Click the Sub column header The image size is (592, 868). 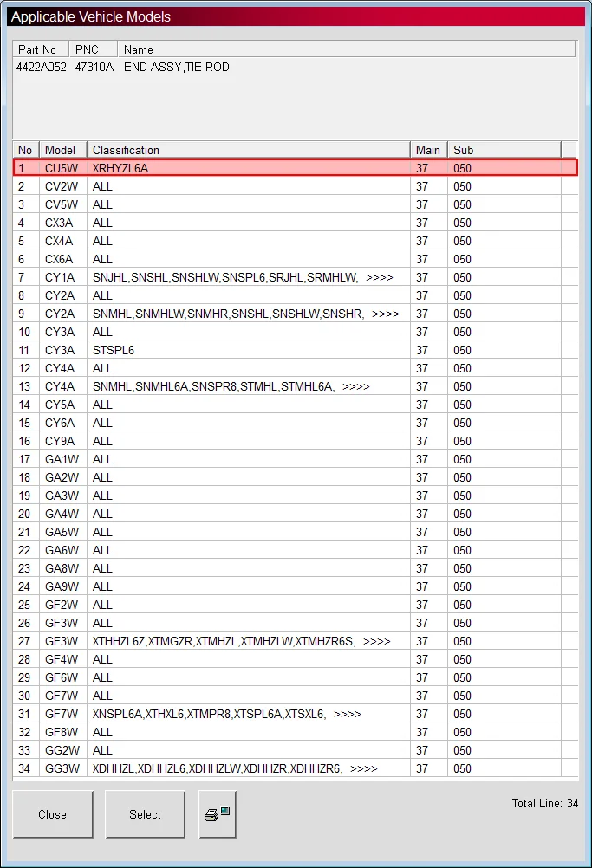(504, 150)
